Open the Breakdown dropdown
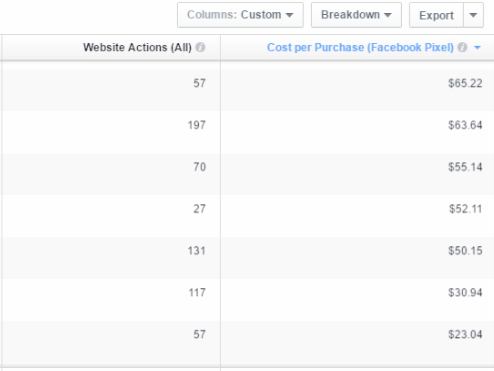This screenshot has width=494, height=371. pyautogui.click(x=356, y=15)
